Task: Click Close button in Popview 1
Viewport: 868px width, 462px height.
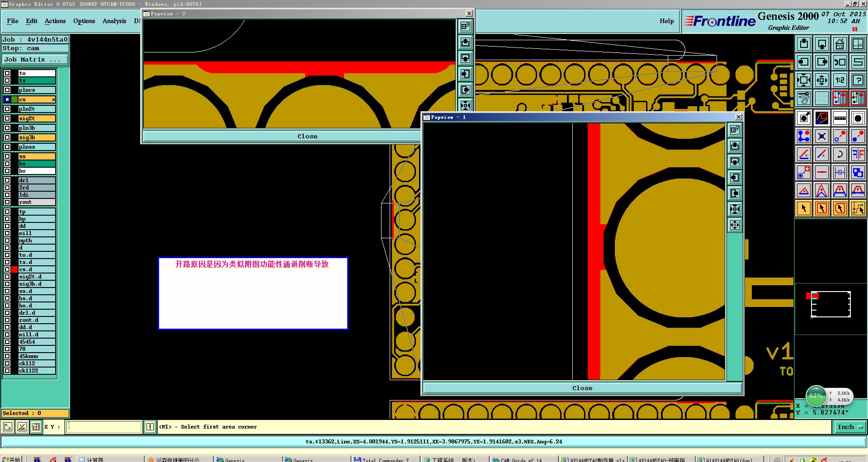Action: pyautogui.click(x=582, y=388)
